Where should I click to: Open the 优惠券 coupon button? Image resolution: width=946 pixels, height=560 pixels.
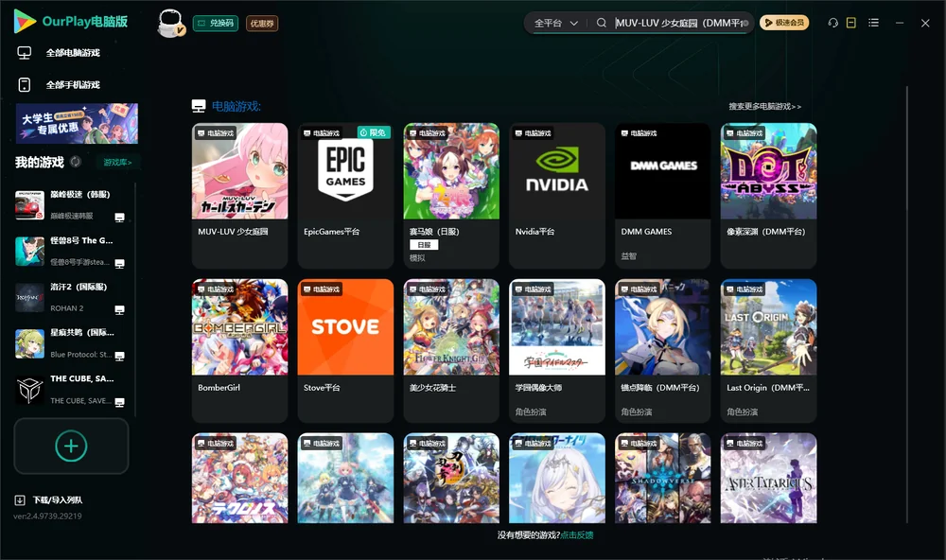pos(262,24)
